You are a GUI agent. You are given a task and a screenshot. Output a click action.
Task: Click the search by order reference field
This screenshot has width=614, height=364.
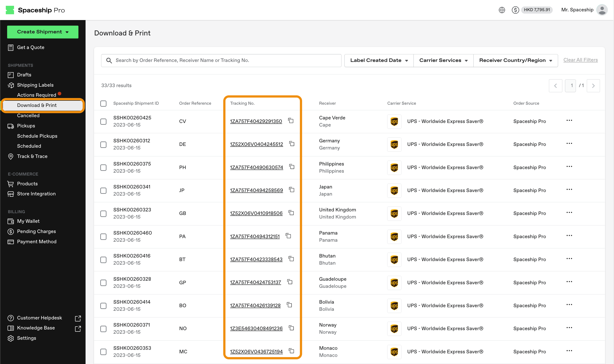click(x=221, y=61)
